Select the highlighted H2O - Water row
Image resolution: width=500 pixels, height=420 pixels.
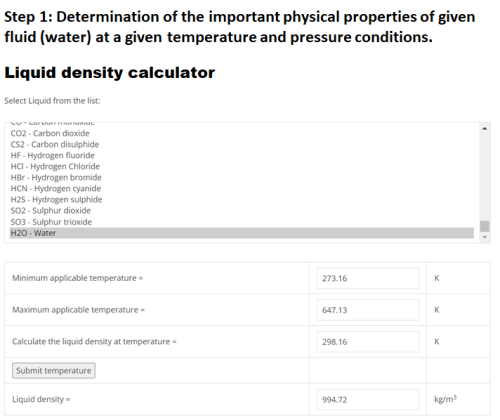(x=242, y=233)
